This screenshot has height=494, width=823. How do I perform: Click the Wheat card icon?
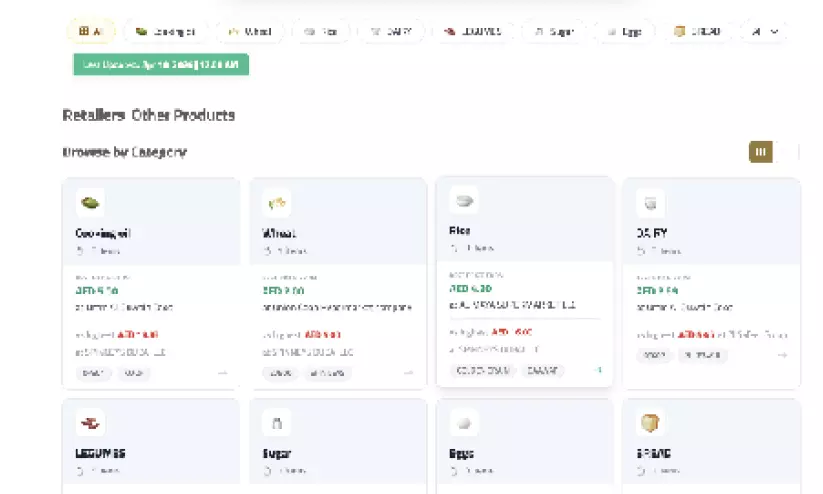click(x=277, y=203)
